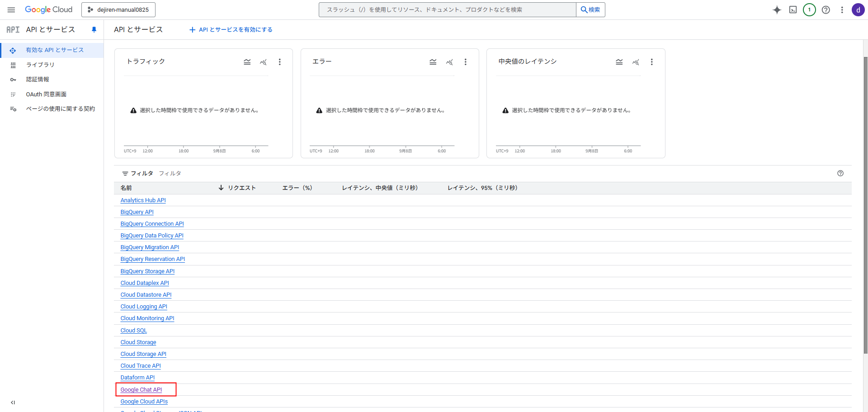Open the notifications badge showing 1
The width and height of the screenshot is (868, 412).
(x=809, y=10)
